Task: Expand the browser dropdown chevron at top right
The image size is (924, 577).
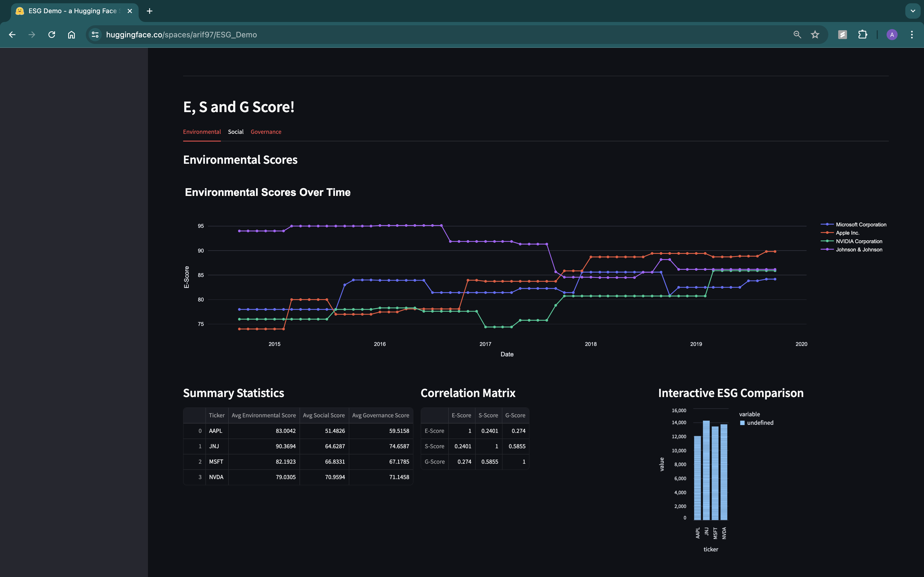Action: pyautogui.click(x=912, y=11)
